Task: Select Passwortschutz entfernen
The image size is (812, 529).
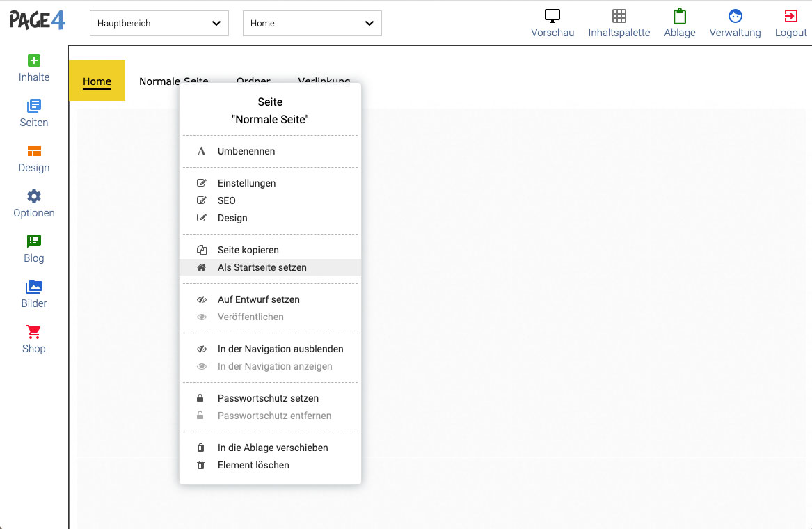Action: coord(270,416)
